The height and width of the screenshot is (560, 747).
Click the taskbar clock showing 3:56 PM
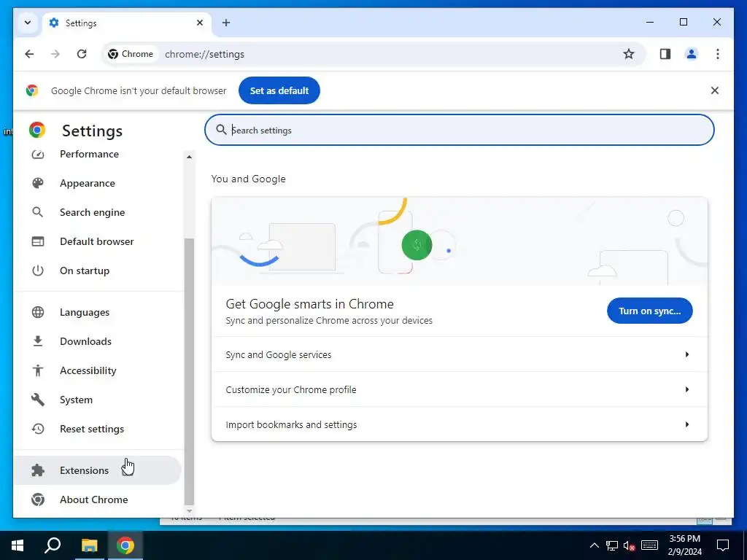point(684,545)
